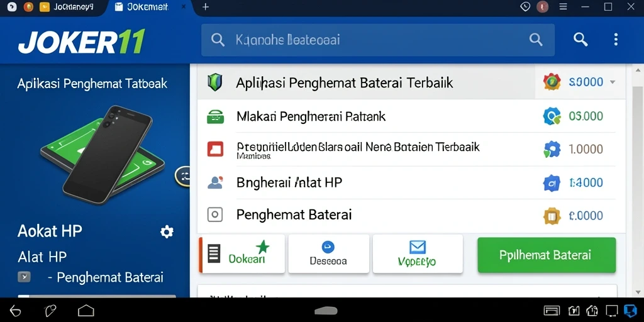Screen dimensions: 644x322
Task: Open the hamburger menu in title bar
Action: click(x=563, y=6)
